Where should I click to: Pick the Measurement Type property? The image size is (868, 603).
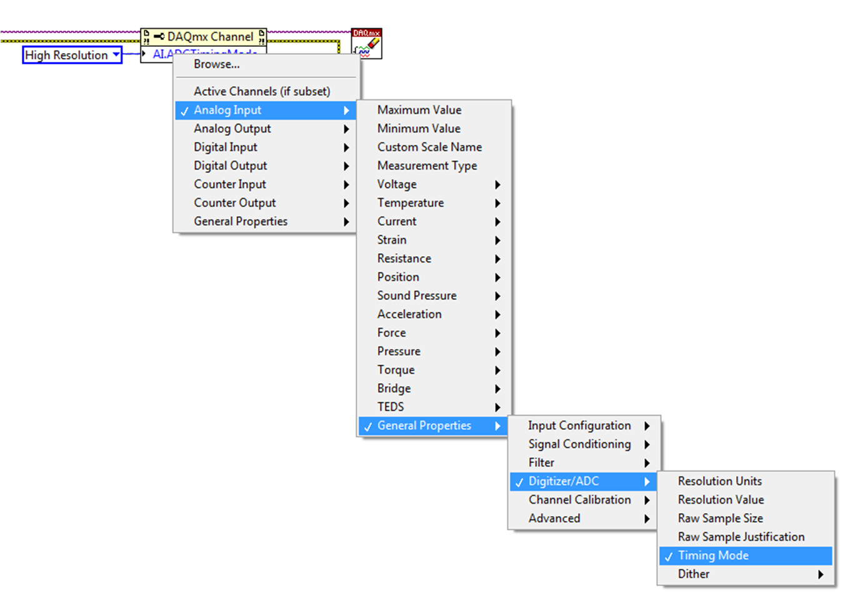pyautogui.click(x=434, y=166)
